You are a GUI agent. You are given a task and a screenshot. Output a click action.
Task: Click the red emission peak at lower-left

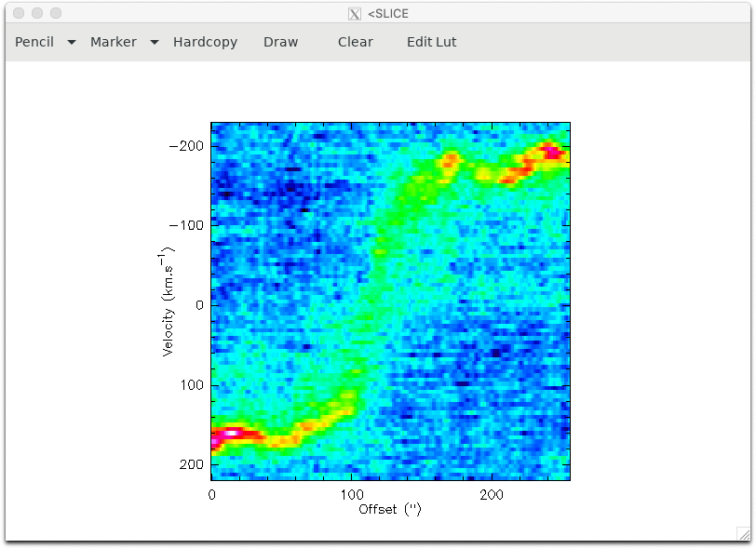pos(228,433)
